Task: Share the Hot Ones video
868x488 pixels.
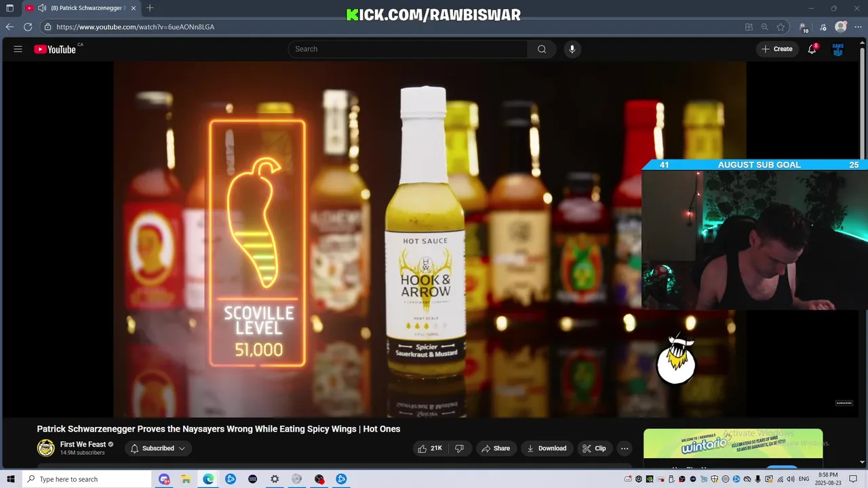Action: [496, 448]
